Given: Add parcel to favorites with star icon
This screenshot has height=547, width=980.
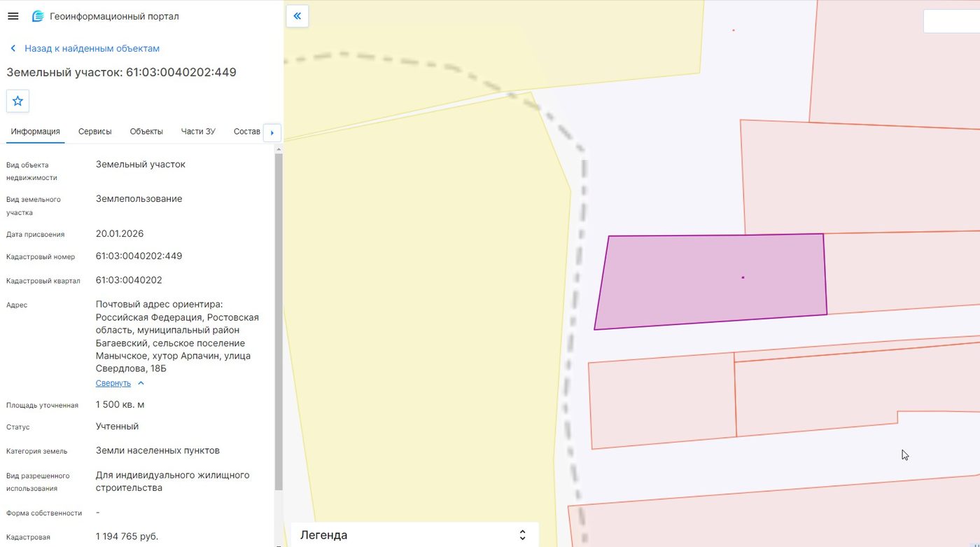Looking at the screenshot, I should 17,101.
